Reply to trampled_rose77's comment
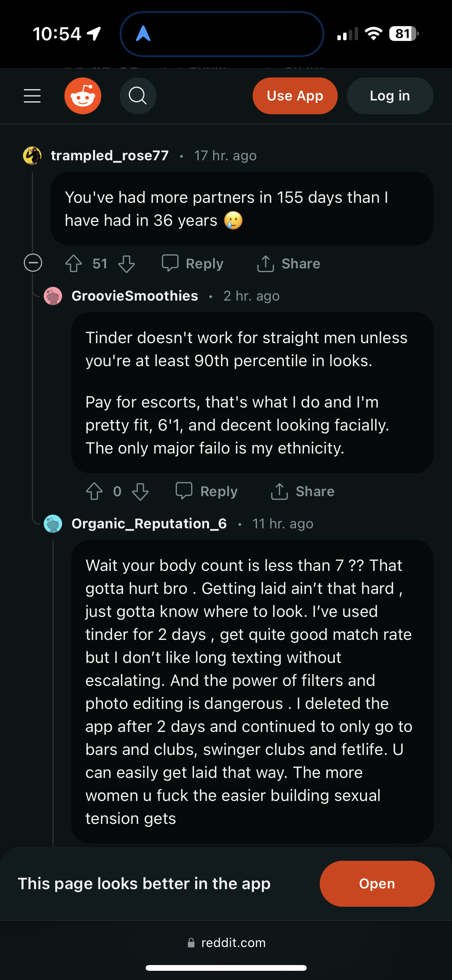 (192, 264)
